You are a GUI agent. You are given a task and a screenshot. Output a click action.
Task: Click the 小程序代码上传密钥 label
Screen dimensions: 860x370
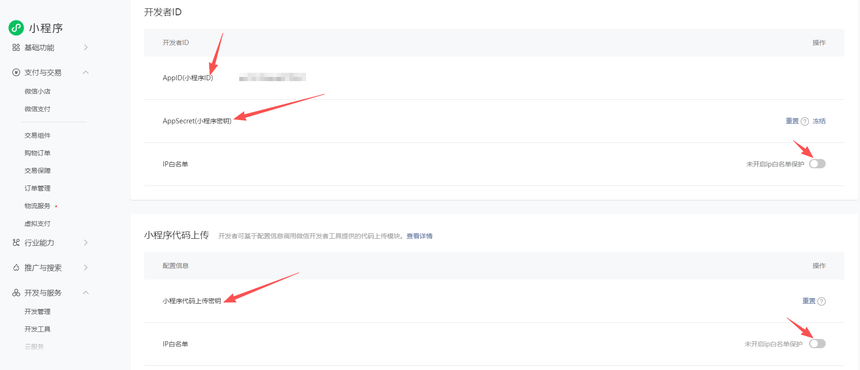192,301
